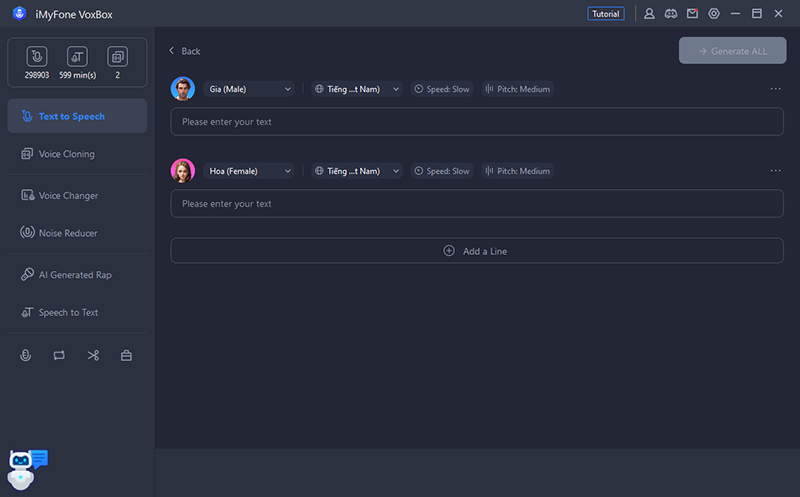Click Gia male voice avatar
800x497 pixels.
(183, 89)
